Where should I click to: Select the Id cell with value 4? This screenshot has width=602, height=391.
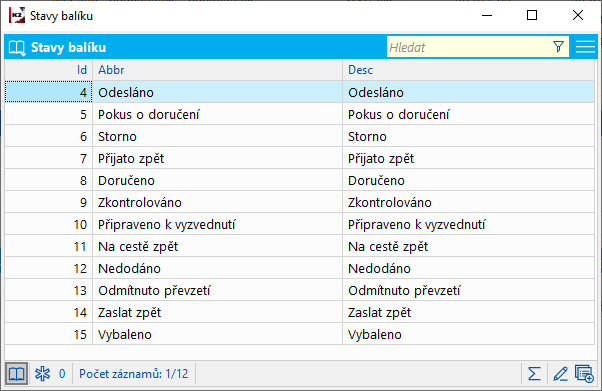pos(48,92)
